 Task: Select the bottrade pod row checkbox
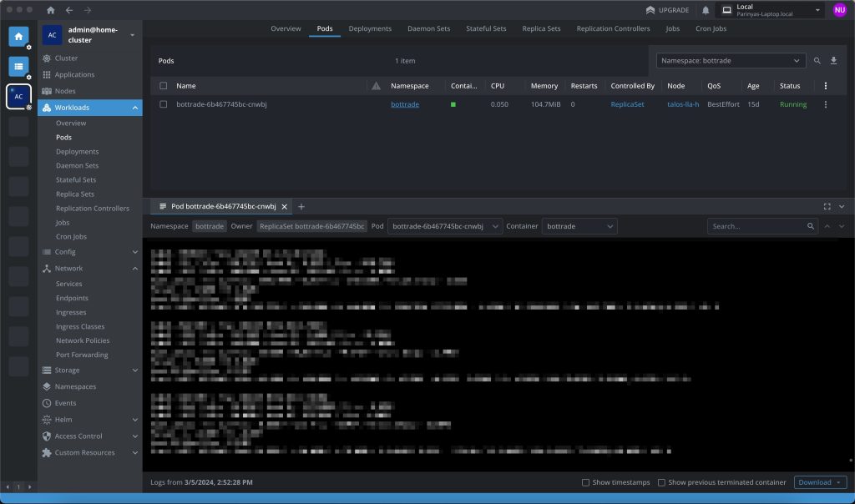pyautogui.click(x=164, y=104)
